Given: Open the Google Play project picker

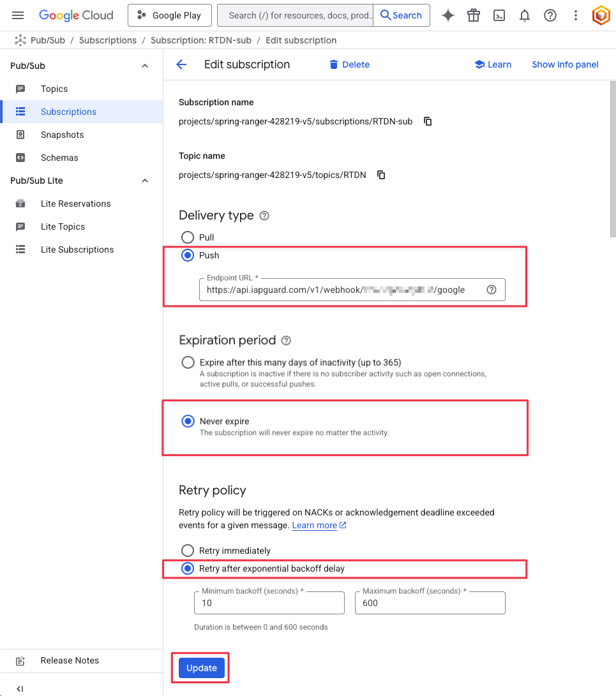Looking at the screenshot, I should click(169, 15).
